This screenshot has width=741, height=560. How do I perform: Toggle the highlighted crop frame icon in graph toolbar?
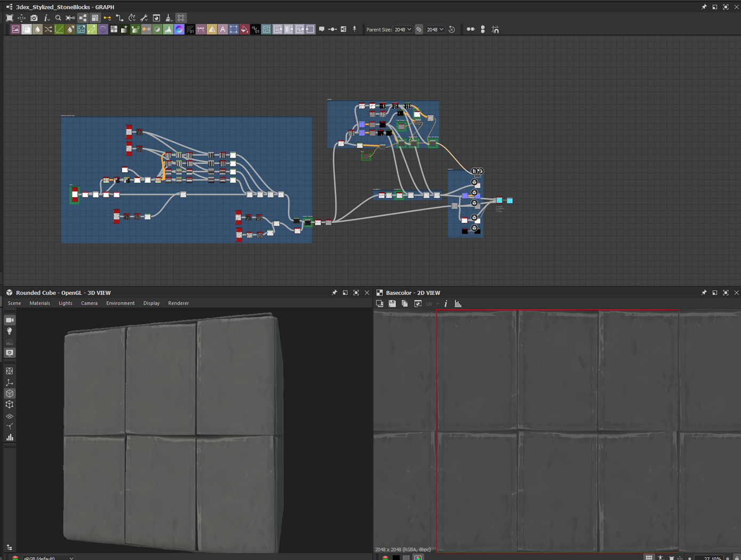pos(181,18)
